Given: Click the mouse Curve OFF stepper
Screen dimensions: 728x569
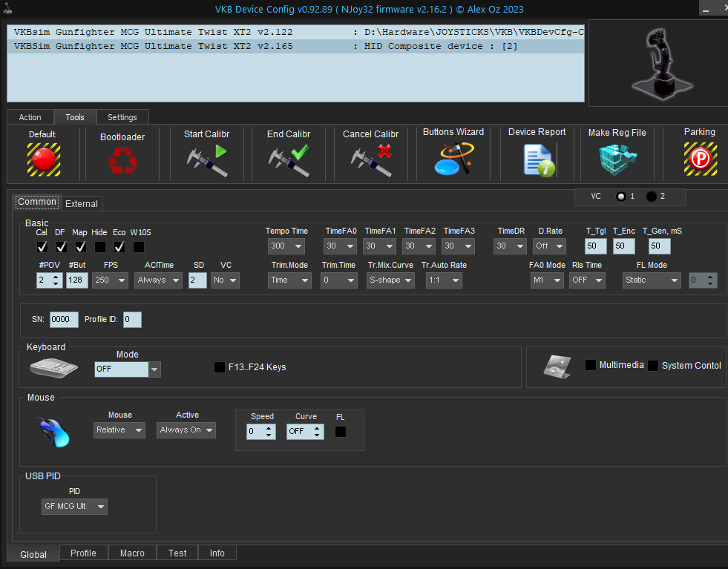Looking at the screenshot, I should (305, 432).
